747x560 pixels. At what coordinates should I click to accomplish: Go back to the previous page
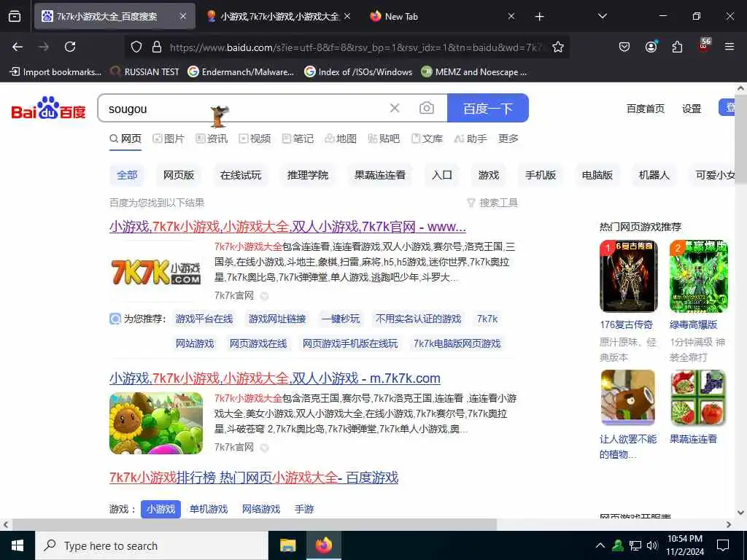18,47
